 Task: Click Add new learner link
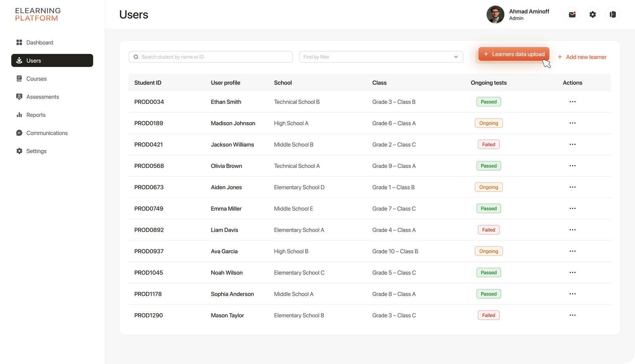[x=582, y=57]
